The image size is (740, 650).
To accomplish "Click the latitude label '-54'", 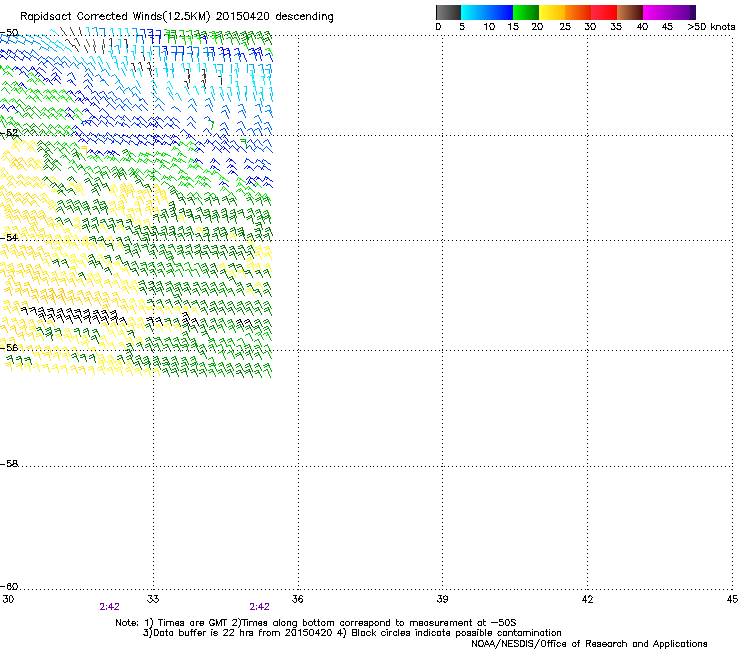I will tap(9, 237).
